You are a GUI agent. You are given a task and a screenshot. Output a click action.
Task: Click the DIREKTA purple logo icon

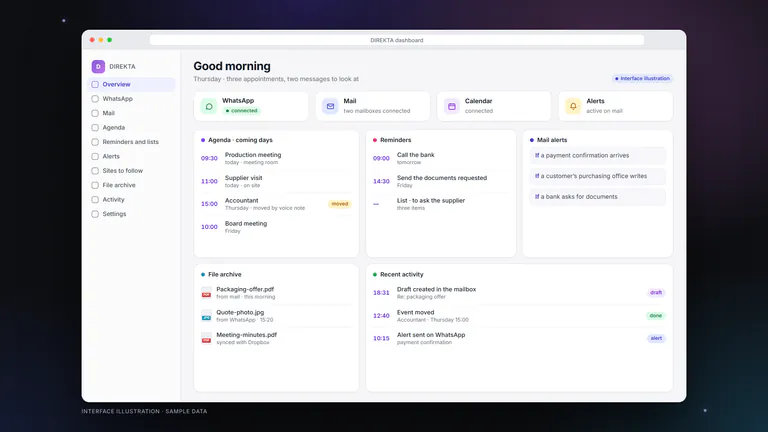(98, 66)
